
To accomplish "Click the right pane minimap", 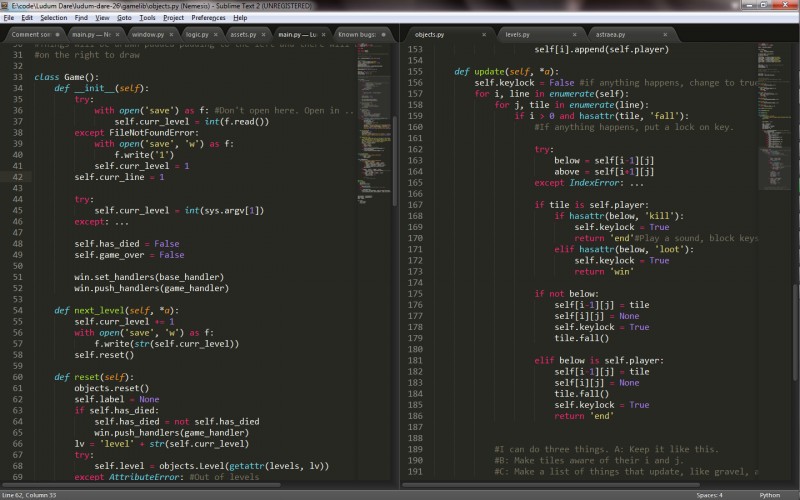I will click(x=774, y=116).
